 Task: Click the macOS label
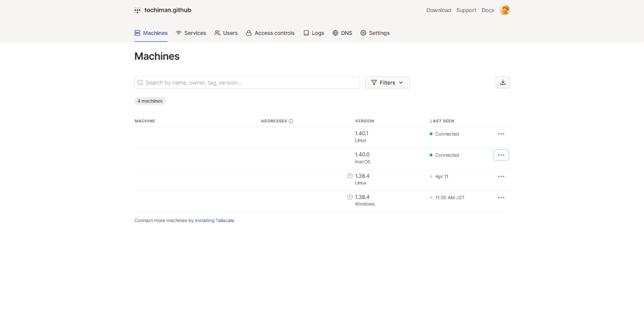coord(362,162)
